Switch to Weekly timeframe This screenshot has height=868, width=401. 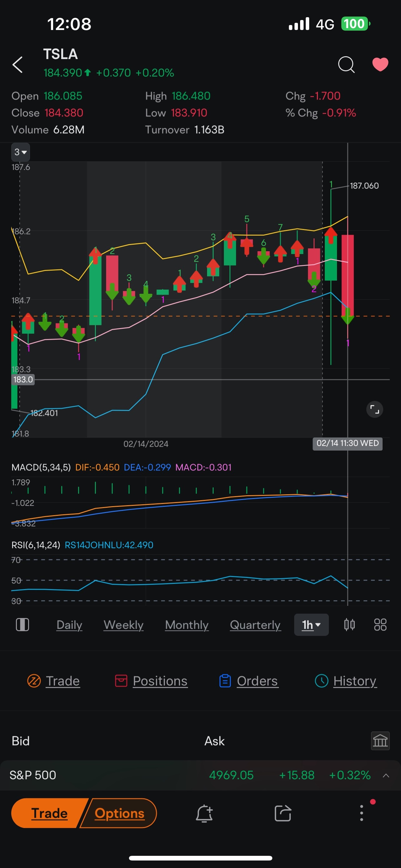click(124, 625)
